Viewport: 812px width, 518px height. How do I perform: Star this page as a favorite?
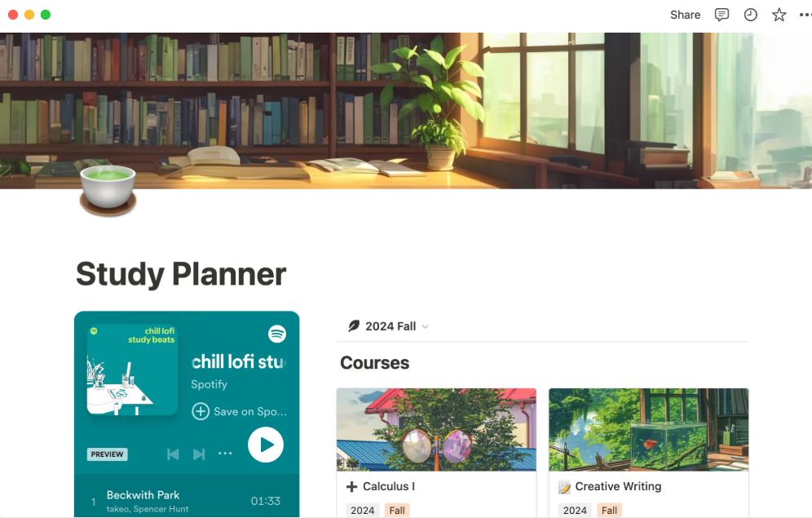click(779, 15)
